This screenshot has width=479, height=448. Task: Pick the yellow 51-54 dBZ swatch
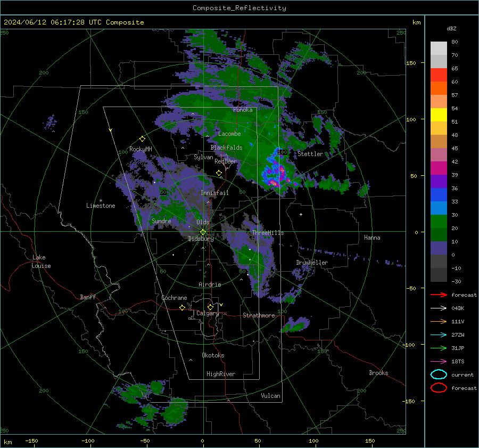[x=439, y=115]
